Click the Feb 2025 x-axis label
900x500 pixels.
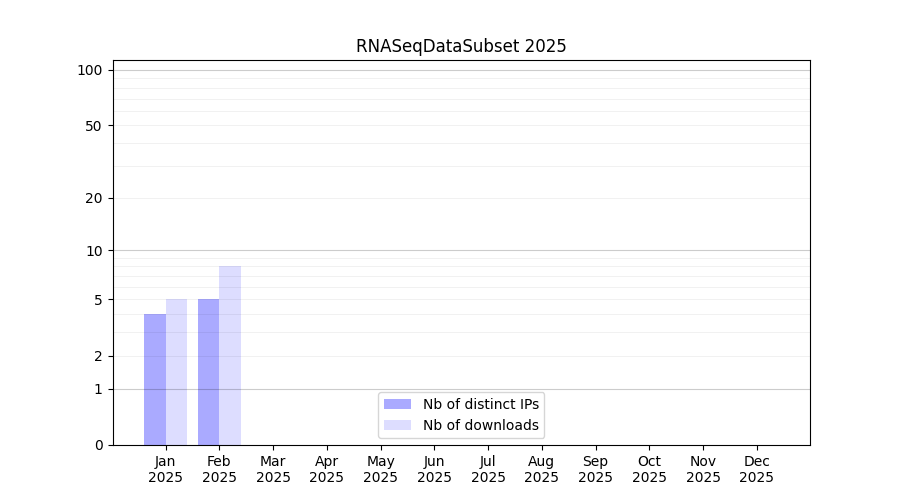219,469
